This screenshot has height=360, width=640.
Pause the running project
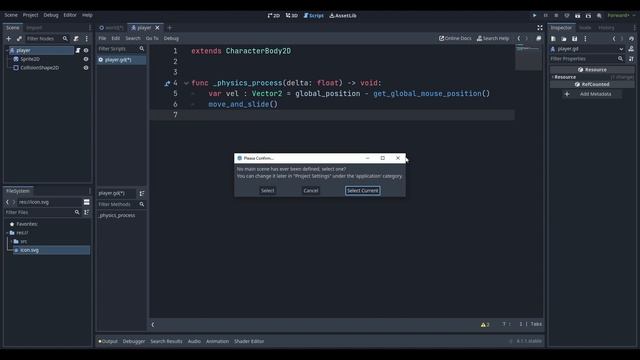point(545,16)
